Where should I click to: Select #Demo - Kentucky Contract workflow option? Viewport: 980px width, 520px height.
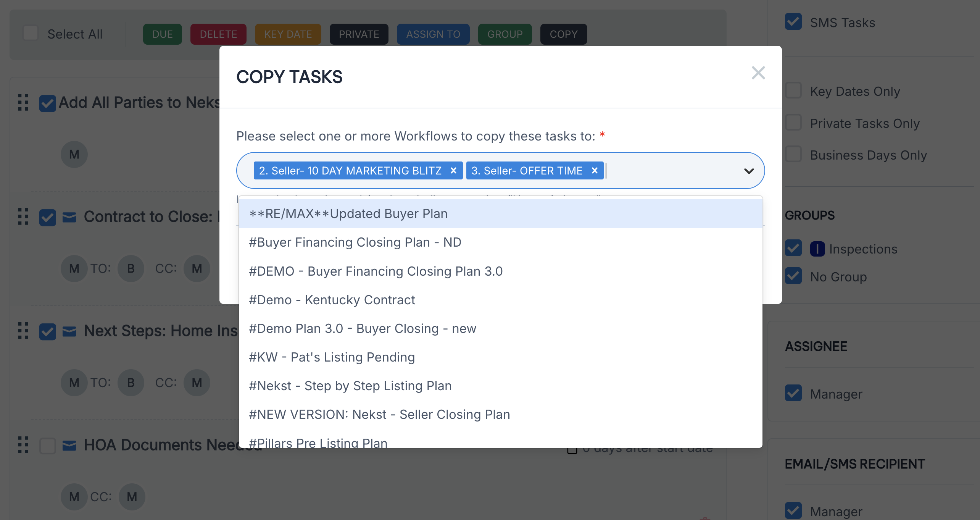[x=332, y=300]
